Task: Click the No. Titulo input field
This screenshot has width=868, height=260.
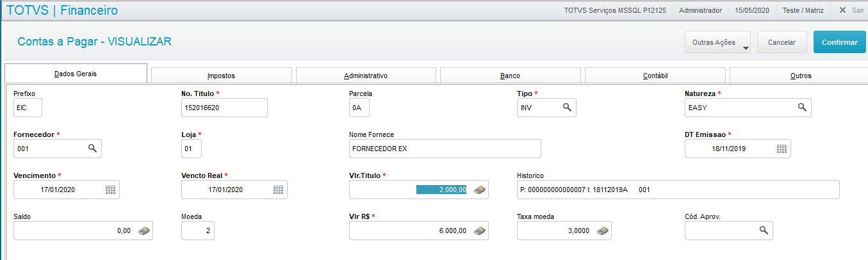Action: [x=224, y=108]
